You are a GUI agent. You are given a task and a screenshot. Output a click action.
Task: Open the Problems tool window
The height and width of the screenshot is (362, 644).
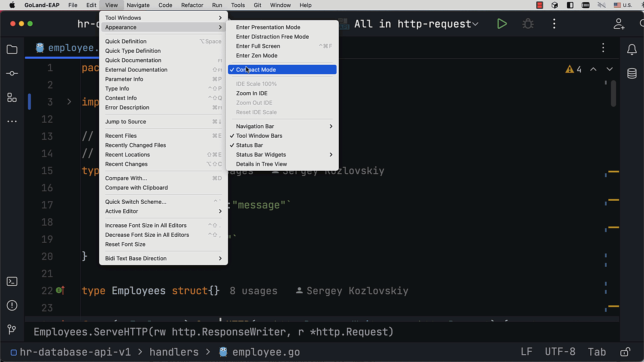pos(12,305)
